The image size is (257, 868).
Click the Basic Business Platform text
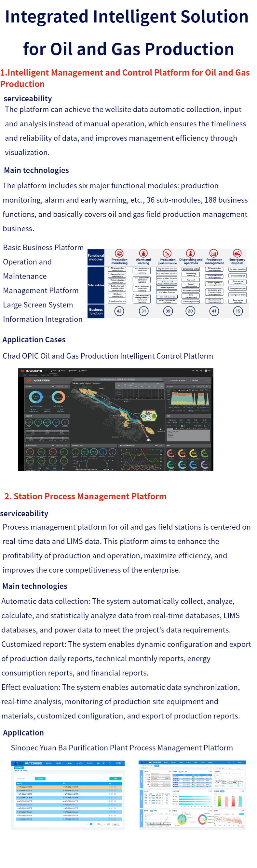tap(43, 248)
